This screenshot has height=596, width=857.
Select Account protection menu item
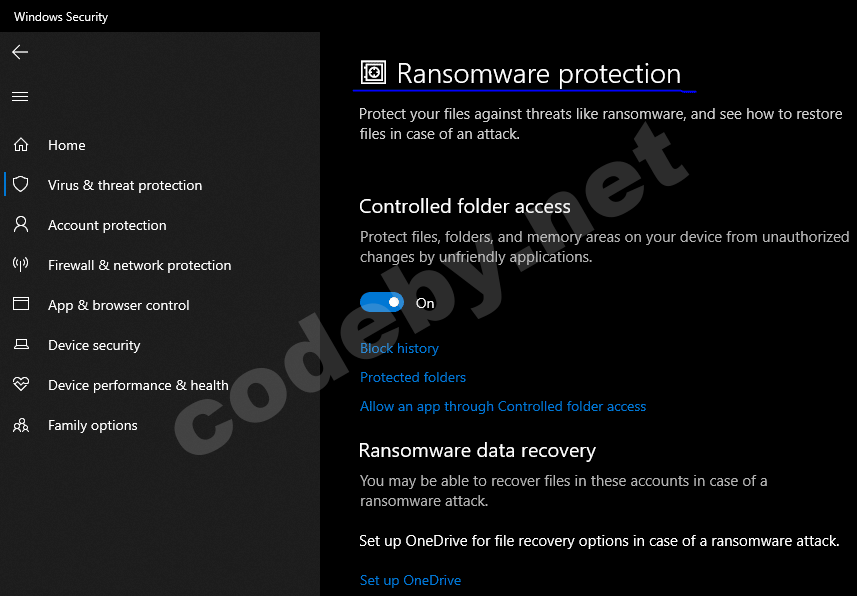[107, 225]
